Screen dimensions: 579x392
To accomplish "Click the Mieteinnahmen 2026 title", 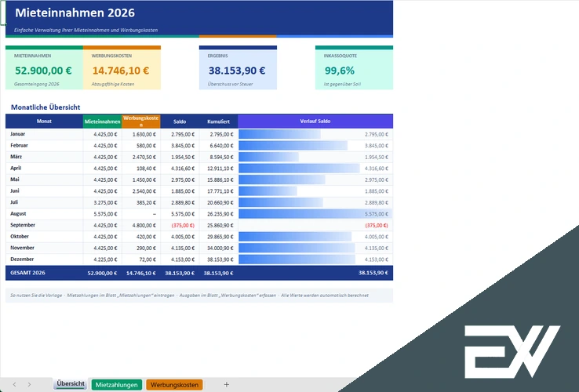I will 75,13.
